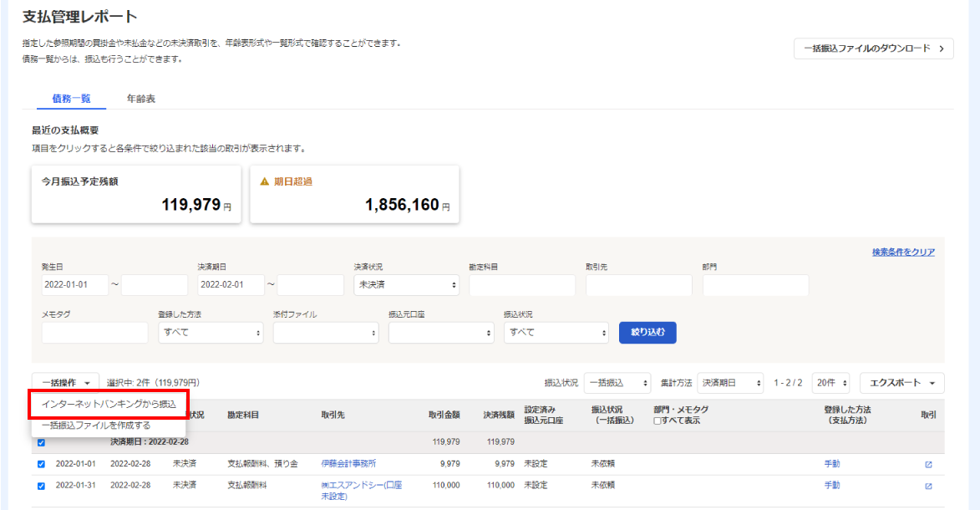This screenshot has height=510, width=980.
Task: Enable the すべて表示 checkbox under 部門・メモタグ
Action: [x=658, y=421]
